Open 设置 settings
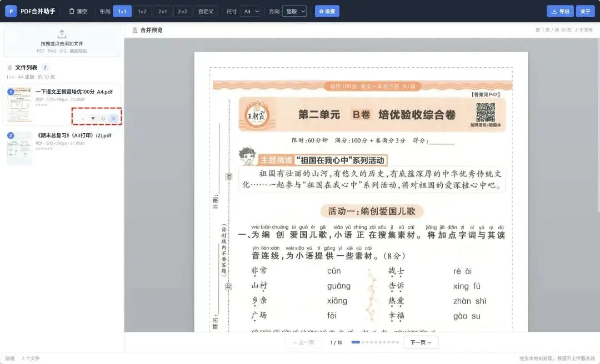600x364 pixels. point(327,11)
